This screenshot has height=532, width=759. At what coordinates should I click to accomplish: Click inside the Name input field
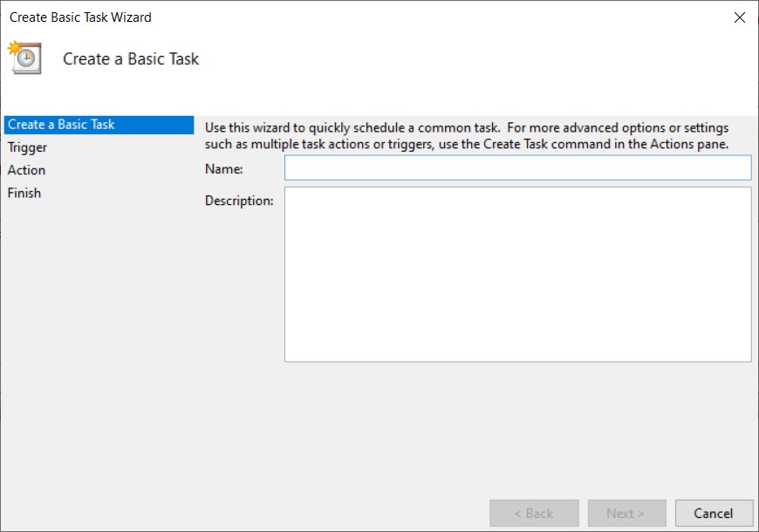(516, 168)
